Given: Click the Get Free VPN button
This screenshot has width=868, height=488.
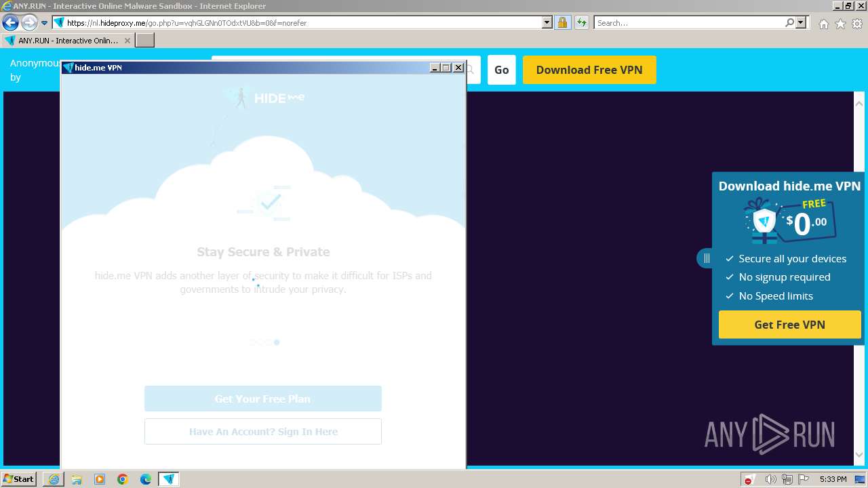Looking at the screenshot, I should [789, 325].
